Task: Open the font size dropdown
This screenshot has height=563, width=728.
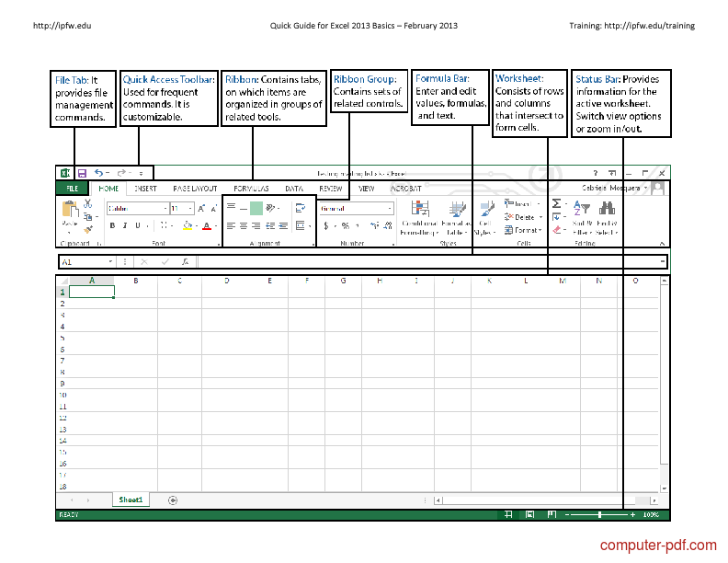Action: 190,209
